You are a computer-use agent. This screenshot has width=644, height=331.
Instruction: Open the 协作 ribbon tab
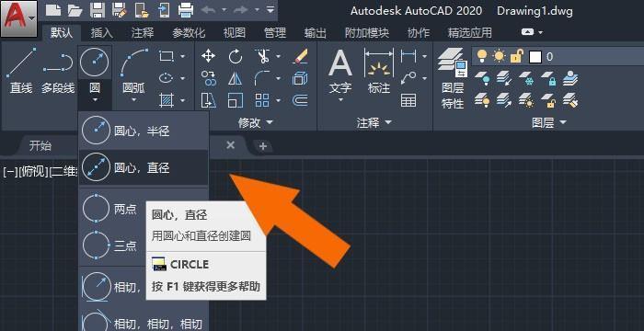pos(418,33)
